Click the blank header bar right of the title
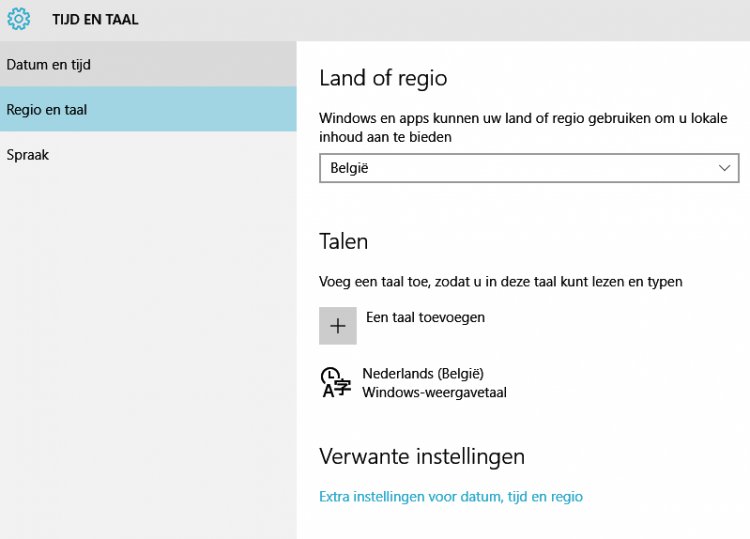This screenshot has height=539, width=750. point(450,19)
